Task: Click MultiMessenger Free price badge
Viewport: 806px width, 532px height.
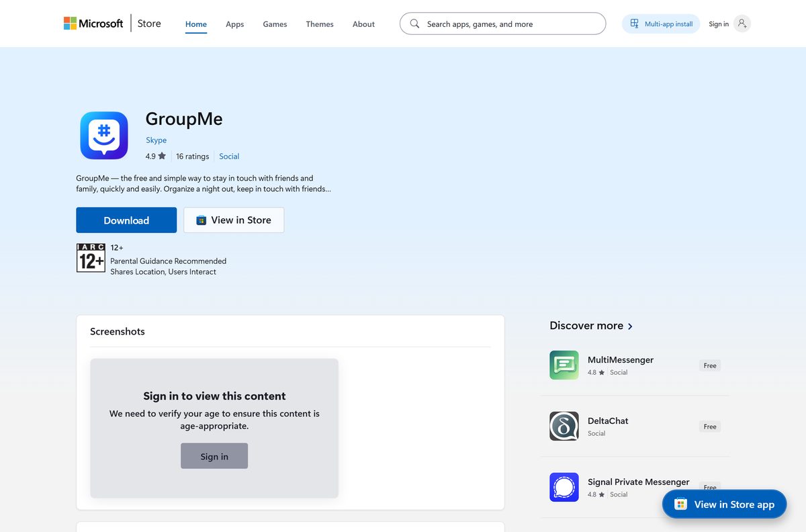Action: (710, 365)
